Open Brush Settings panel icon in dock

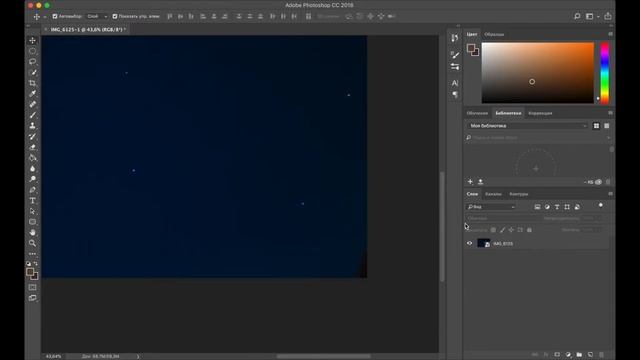pyautogui.click(x=455, y=54)
